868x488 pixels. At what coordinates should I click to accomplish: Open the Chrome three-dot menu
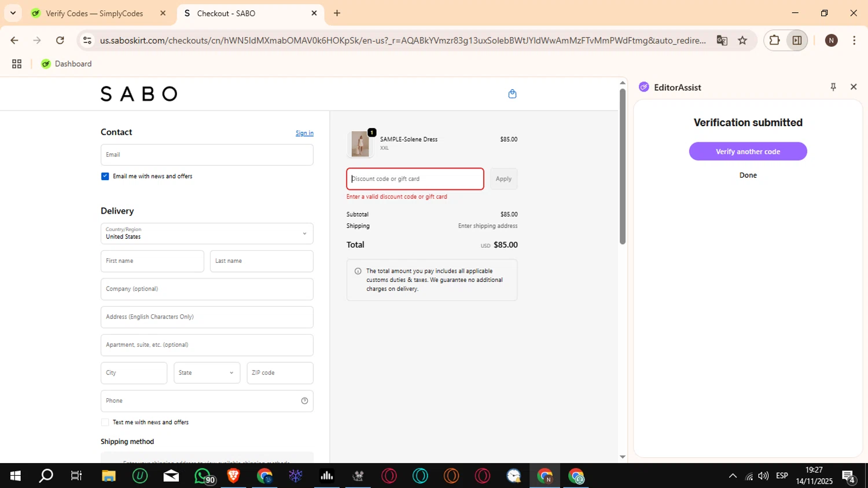(854, 40)
